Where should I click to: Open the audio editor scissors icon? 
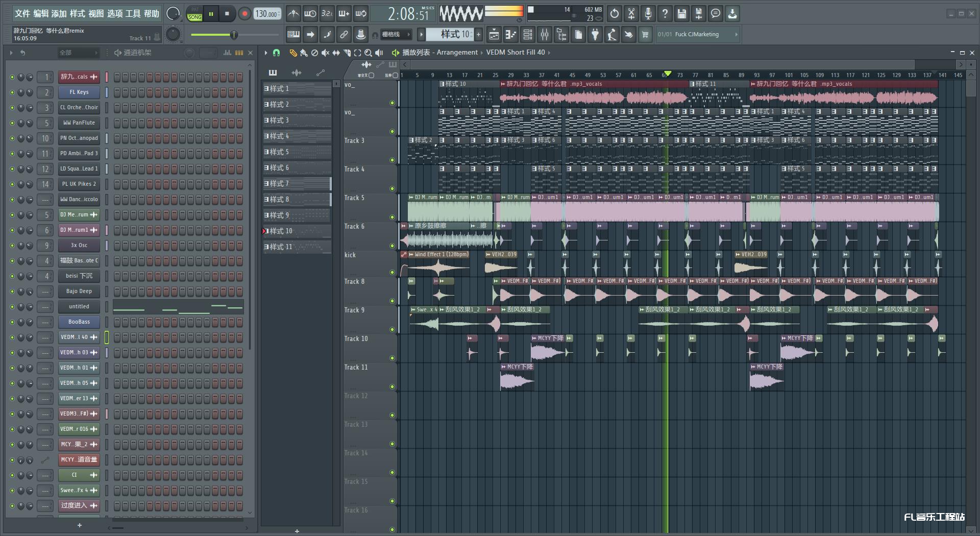tap(631, 14)
